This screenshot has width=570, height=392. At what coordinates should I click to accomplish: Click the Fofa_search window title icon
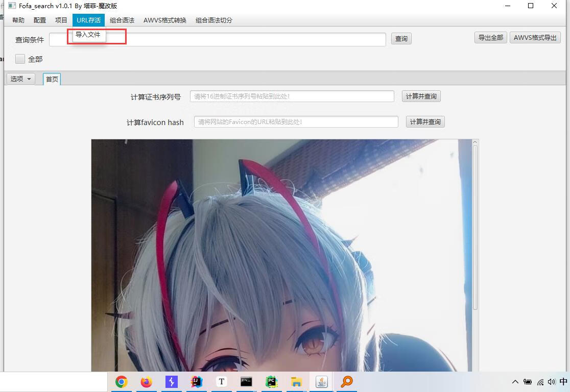tap(12, 6)
